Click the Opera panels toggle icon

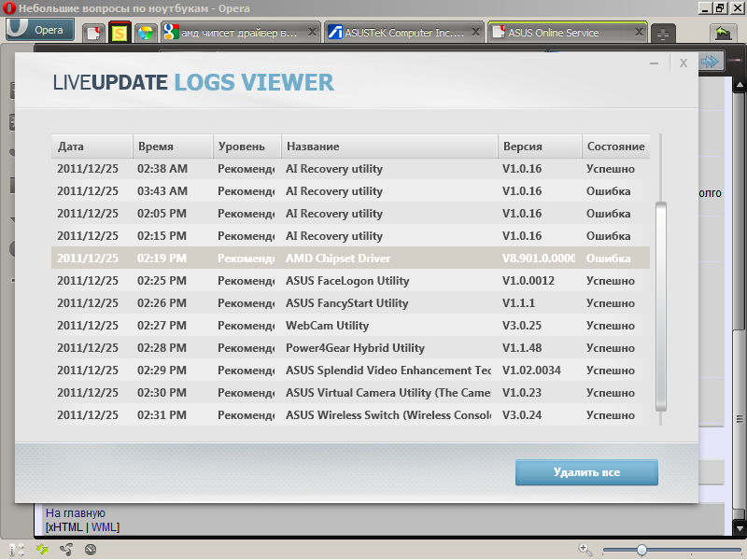click(x=17, y=550)
